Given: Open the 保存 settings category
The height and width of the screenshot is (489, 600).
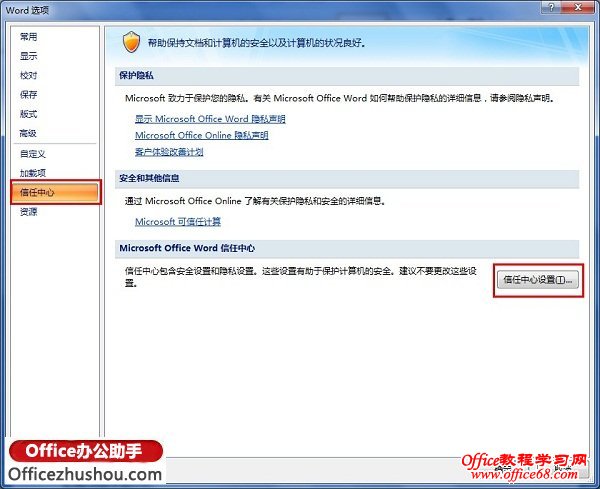Looking at the screenshot, I should pyautogui.click(x=29, y=95).
